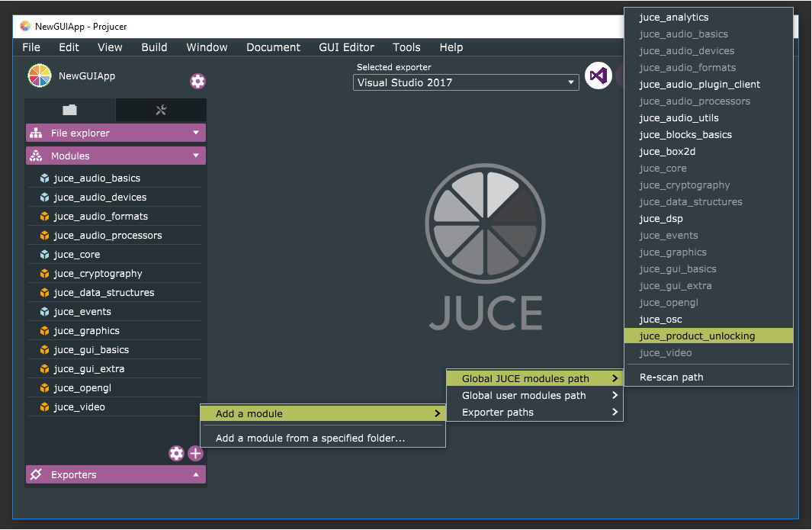The height and width of the screenshot is (530, 812).
Task: Open modules settings gear at panel bottom
Action: pos(176,453)
